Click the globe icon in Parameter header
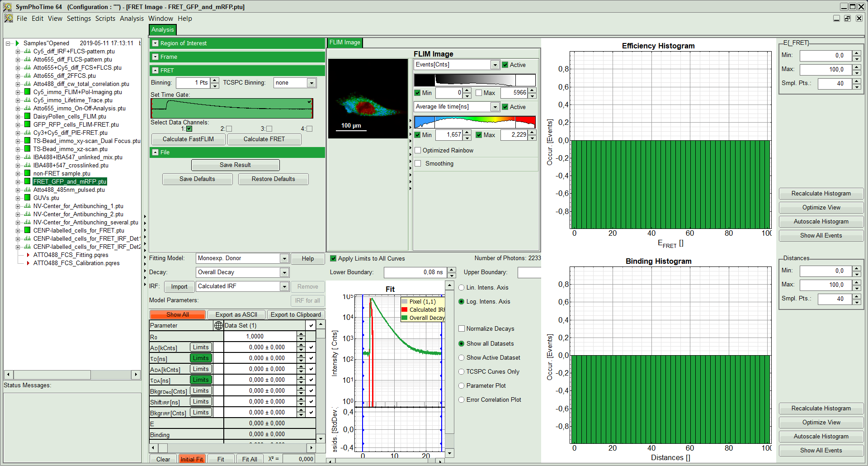Screen dimensions: 868x466 tap(218, 326)
